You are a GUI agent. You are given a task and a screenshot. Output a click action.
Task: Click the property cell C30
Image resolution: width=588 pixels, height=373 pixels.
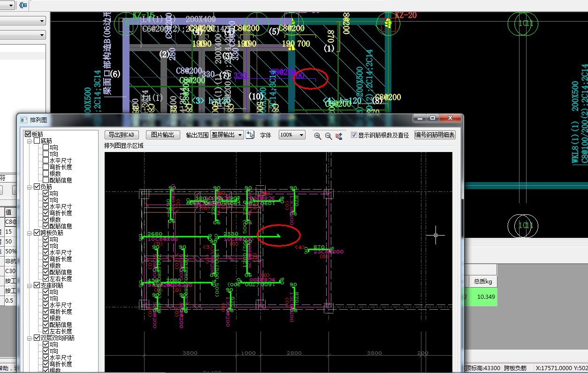point(10,271)
